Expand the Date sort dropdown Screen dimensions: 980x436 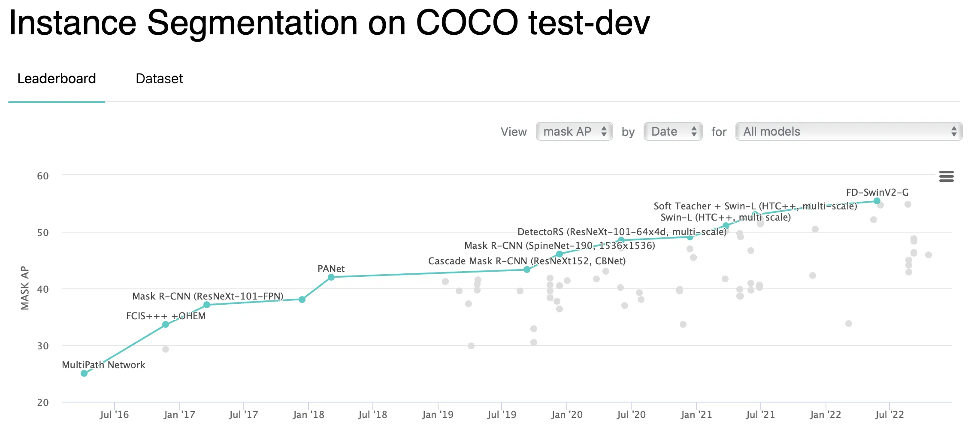tap(672, 131)
